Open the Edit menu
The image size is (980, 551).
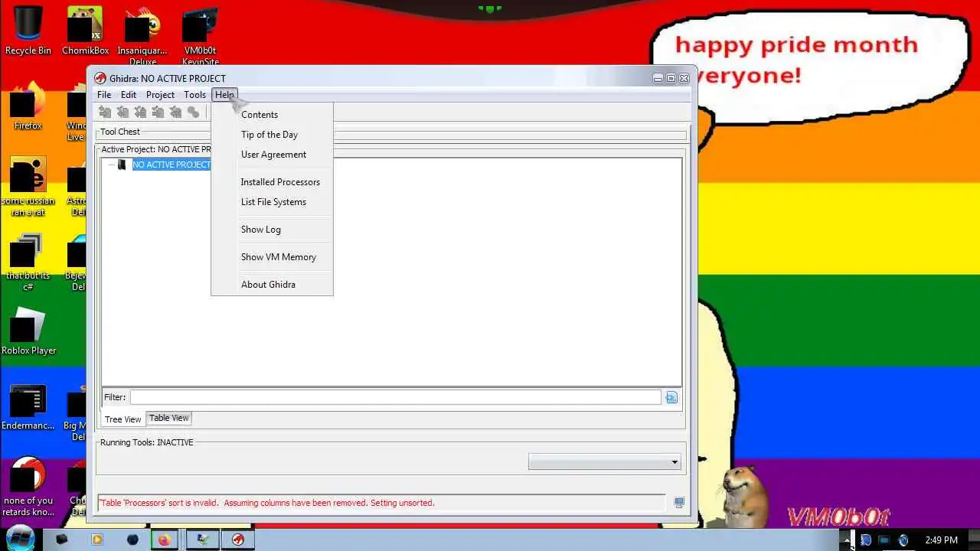129,95
